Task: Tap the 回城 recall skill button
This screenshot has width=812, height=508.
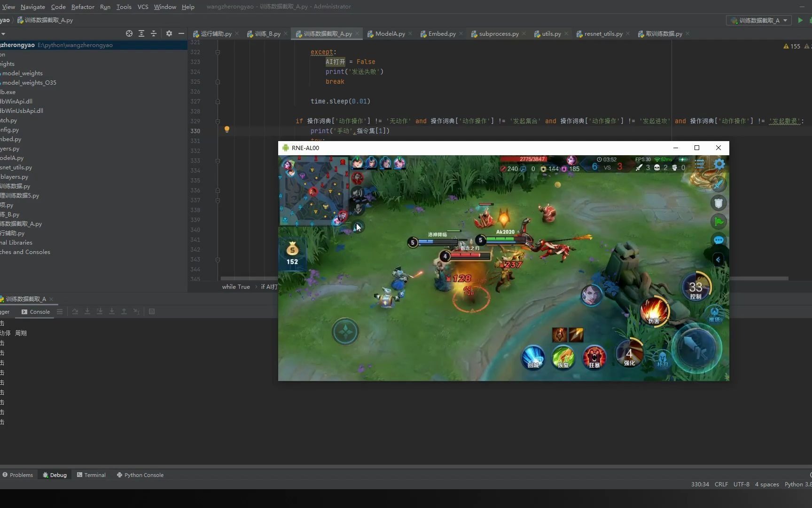Action: click(533, 357)
